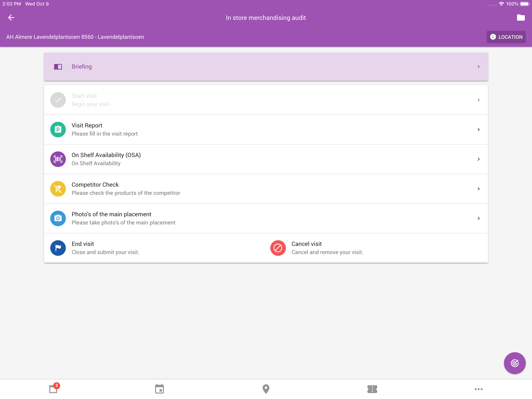Image resolution: width=532 pixels, height=399 pixels.
Task: Tap the red Cancel visit icon
Action: [278, 248]
